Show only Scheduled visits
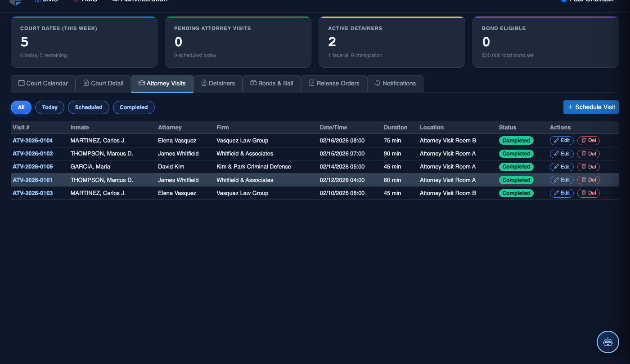The height and width of the screenshot is (364, 630). 89,107
